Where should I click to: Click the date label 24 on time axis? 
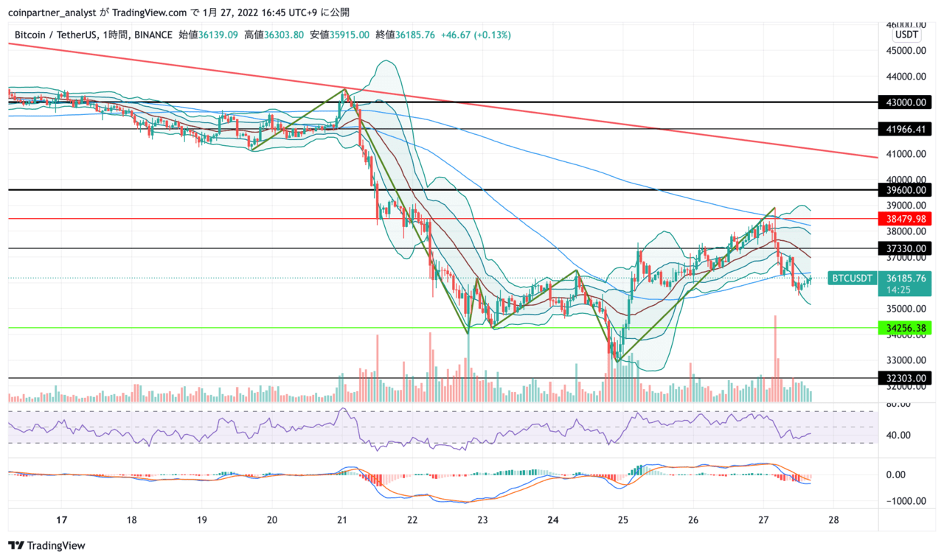coord(553,519)
